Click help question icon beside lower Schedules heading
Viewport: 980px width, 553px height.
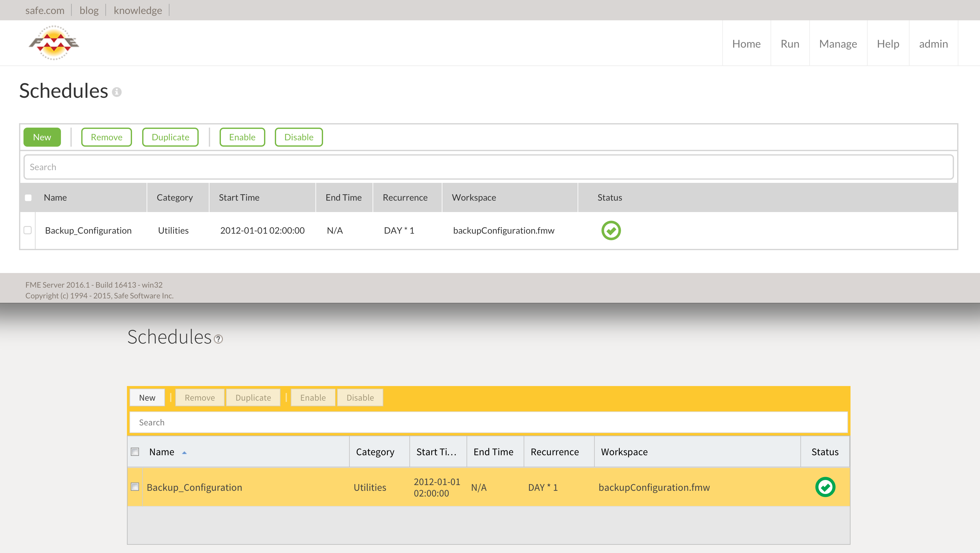click(x=218, y=339)
